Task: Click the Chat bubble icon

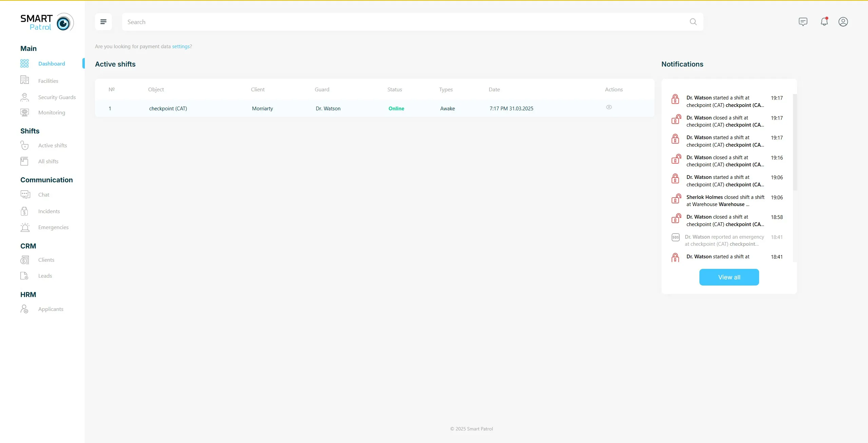Action: [25, 195]
